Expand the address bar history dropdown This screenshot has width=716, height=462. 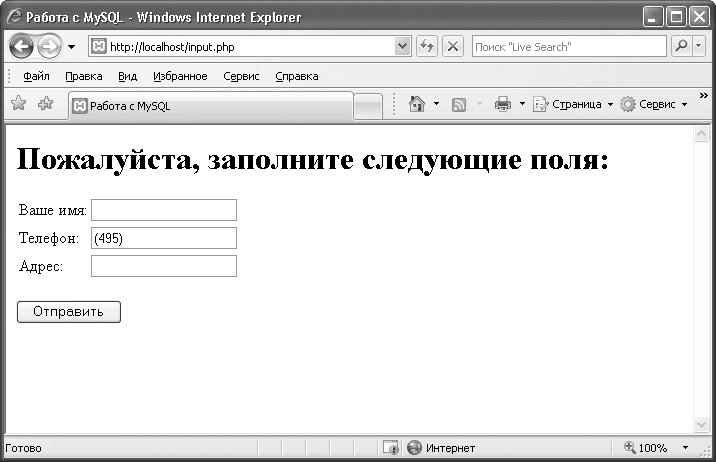tap(402, 46)
